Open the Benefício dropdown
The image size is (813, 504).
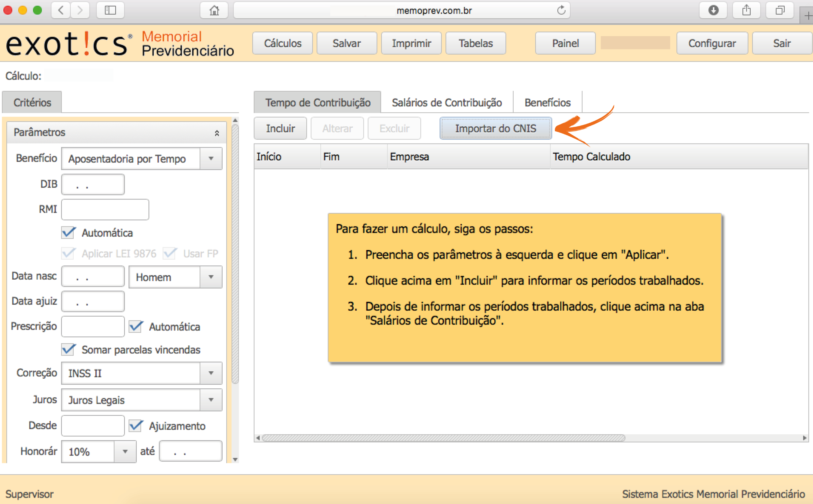point(211,159)
